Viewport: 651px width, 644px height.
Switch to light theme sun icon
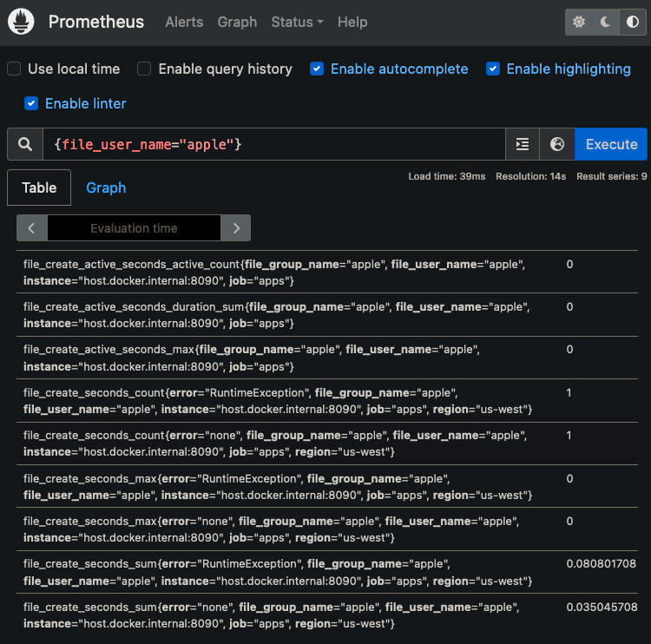click(579, 22)
